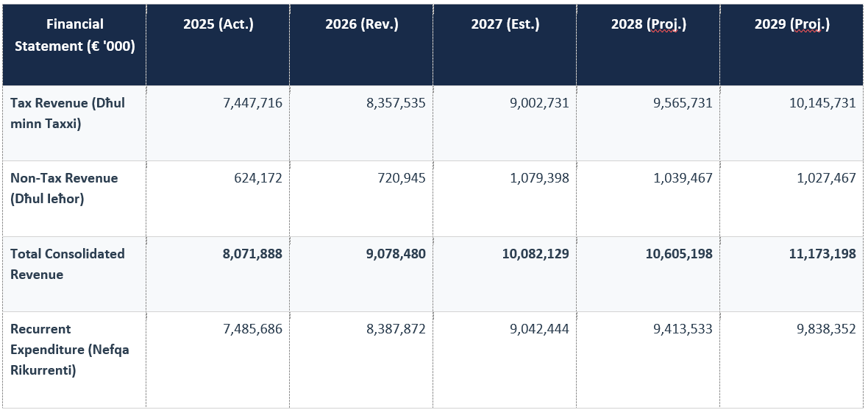Image resolution: width=868 pixels, height=410 pixels.
Task: Click the recurrent expenditure value 9,042,444
Action: tap(539, 328)
